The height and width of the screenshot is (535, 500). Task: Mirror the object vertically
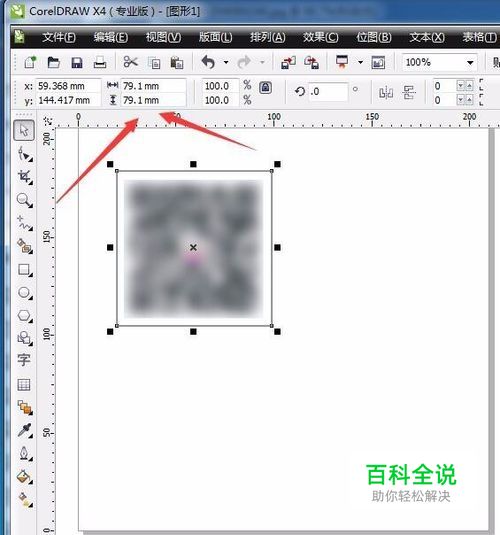[x=409, y=92]
